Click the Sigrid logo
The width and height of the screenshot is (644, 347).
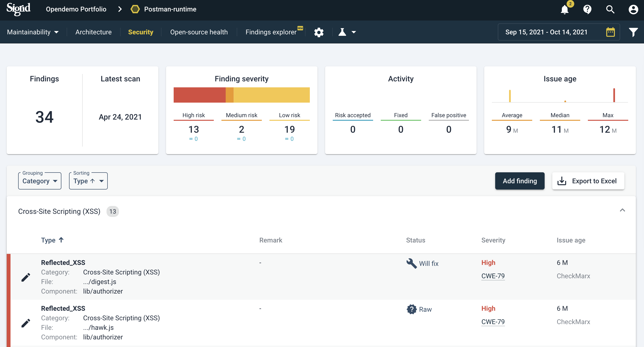click(x=18, y=9)
